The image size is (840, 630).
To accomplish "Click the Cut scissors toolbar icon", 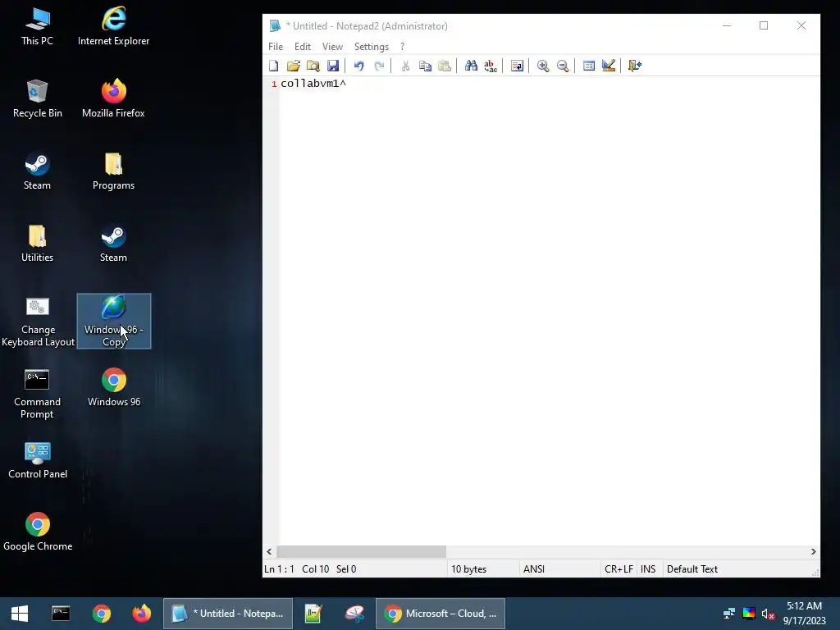I will (x=405, y=66).
